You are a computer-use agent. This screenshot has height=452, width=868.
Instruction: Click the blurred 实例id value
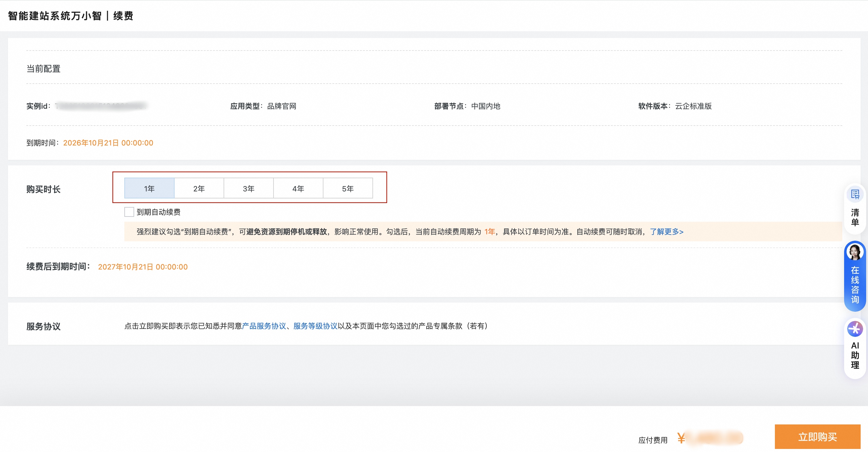click(x=101, y=106)
